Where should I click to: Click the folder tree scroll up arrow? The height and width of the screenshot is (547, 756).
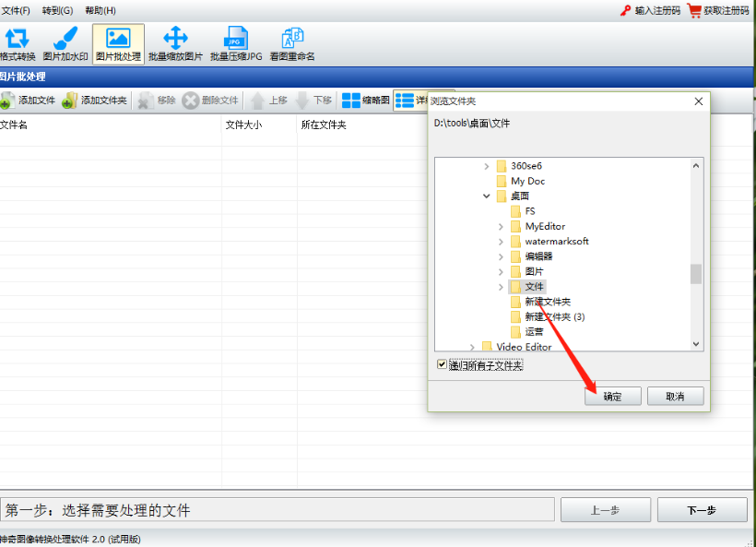point(696,166)
